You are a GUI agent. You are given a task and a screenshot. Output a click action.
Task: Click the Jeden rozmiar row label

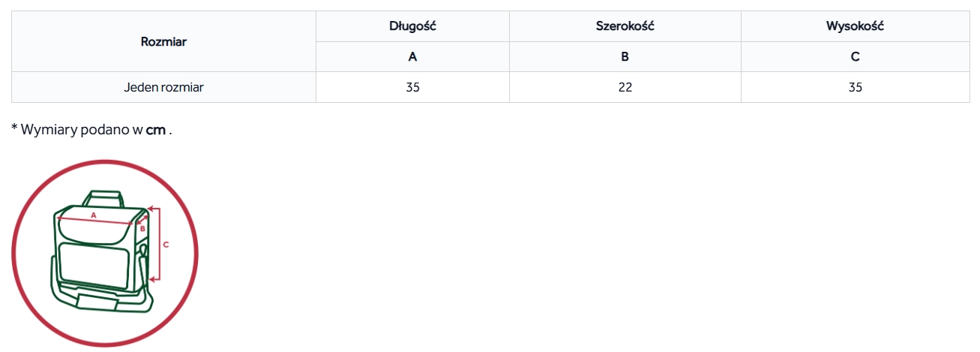point(163,87)
